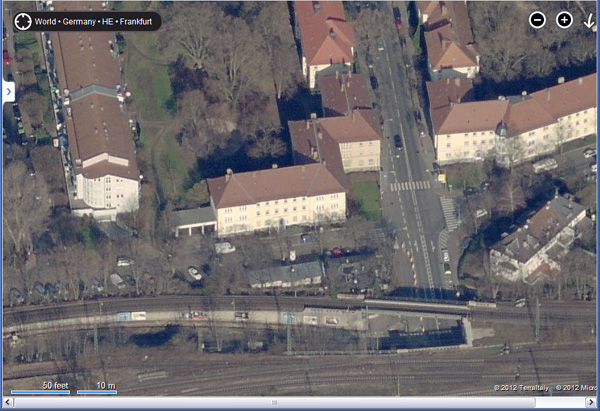Screen dimensions: 600x411
Task: Zoom out with the minus button
Action: 537,20
